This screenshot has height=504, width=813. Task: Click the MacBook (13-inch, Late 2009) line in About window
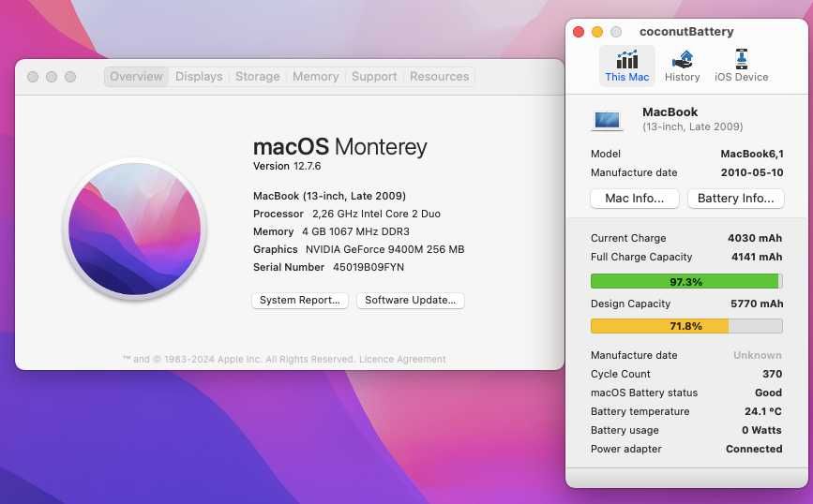pyautogui.click(x=329, y=197)
